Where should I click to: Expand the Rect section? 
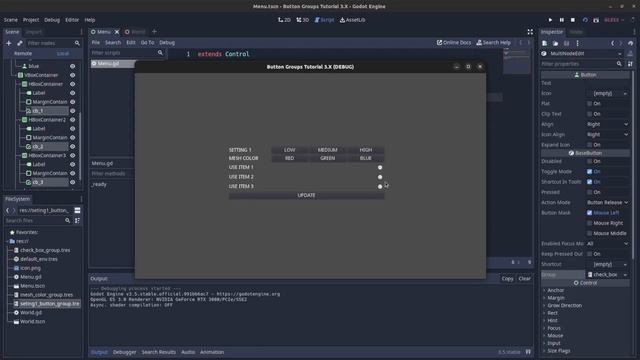click(552, 313)
